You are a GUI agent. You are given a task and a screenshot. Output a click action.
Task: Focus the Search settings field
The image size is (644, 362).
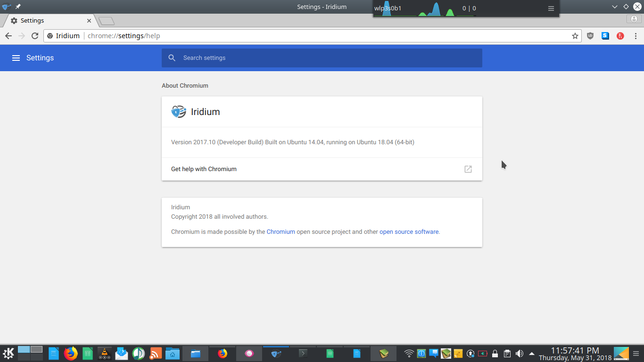point(322,58)
